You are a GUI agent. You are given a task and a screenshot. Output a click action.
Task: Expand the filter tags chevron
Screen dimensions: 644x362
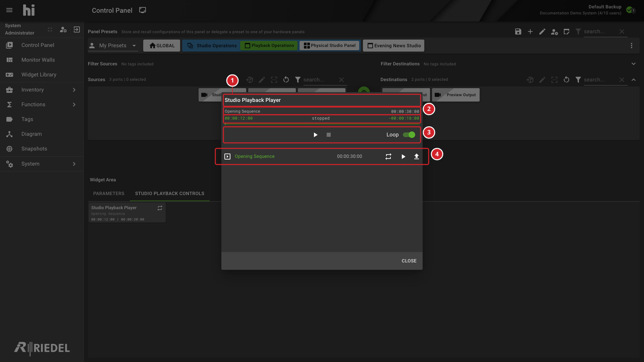(x=634, y=64)
